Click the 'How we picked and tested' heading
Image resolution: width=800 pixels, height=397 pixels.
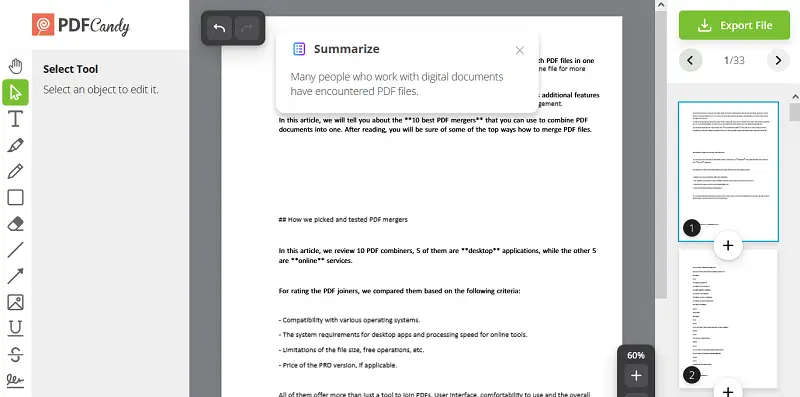pos(343,220)
